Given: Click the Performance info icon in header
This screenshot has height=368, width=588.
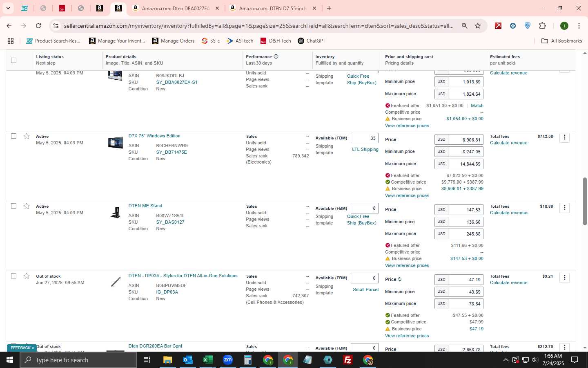Looking at the screenshot, I should pos(276,56).
